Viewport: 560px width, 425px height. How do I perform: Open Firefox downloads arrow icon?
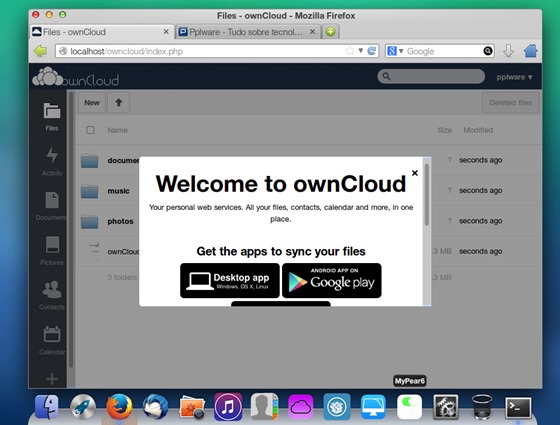coord(508,51)
